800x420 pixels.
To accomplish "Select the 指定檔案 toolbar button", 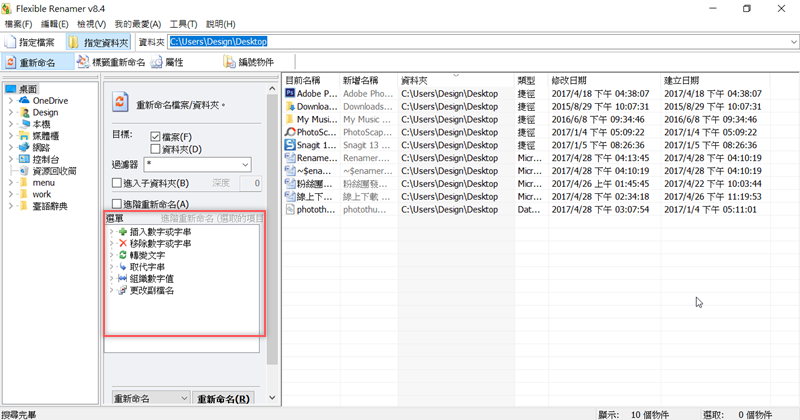I will click(x=30, y=42).
